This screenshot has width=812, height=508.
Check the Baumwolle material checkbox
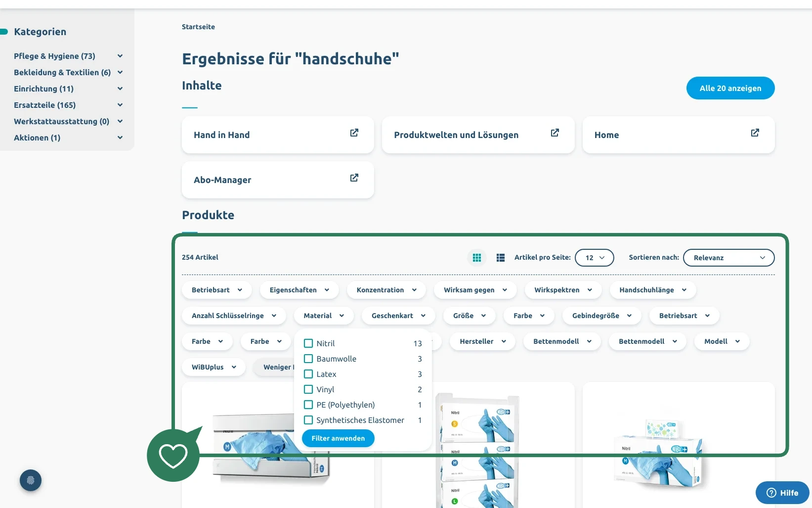pyautogui.click(x=308, y=359)
